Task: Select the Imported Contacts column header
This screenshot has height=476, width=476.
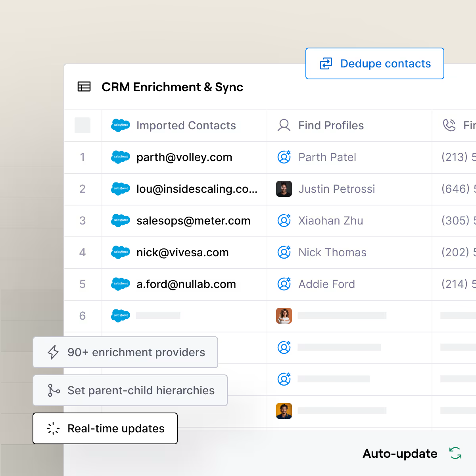Action: pos(186,125)
